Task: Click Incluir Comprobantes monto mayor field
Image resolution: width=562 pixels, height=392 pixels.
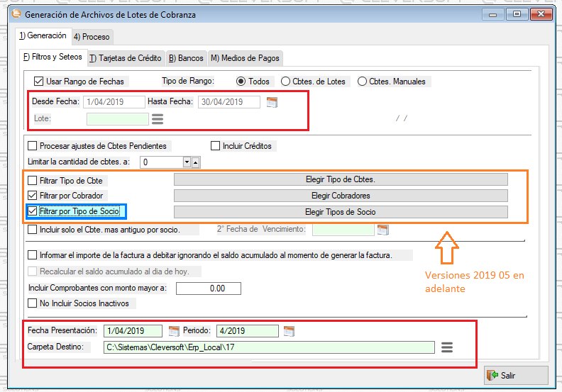Action: (208, 289)
